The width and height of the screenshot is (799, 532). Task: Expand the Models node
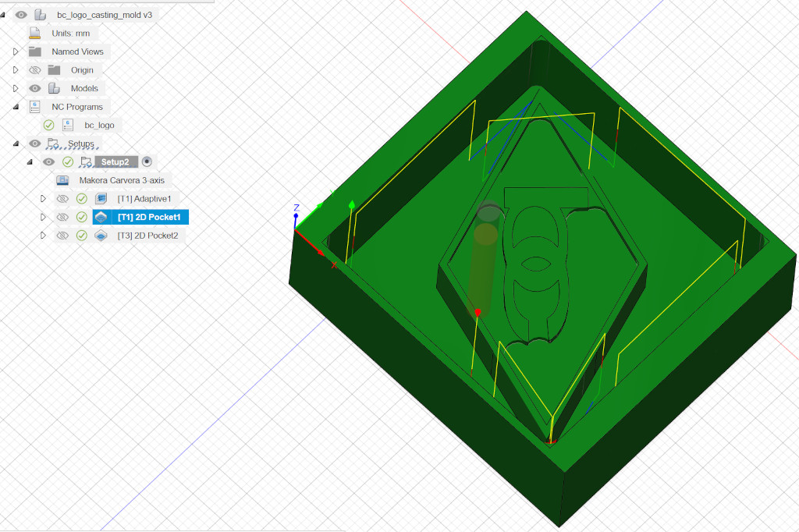tap(16, 88)
